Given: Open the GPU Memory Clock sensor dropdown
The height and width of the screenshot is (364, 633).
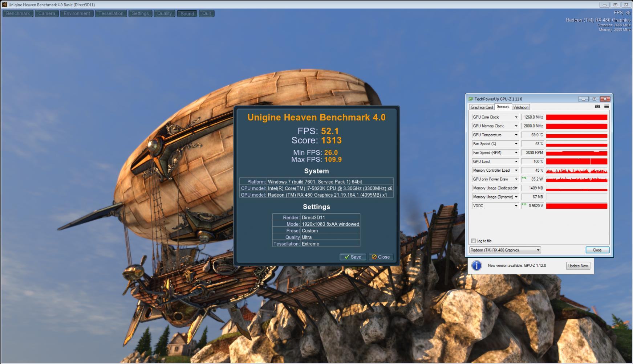Looking at the screenshot, I should click(x=516, y=126).
